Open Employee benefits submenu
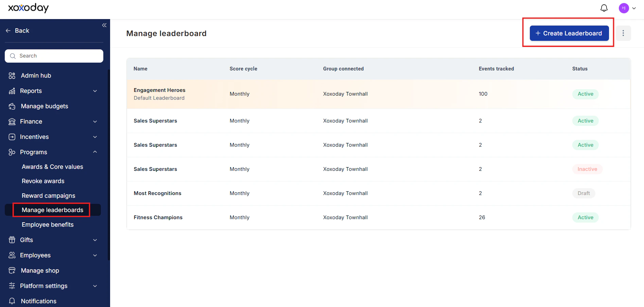 [x=48, y=225]
